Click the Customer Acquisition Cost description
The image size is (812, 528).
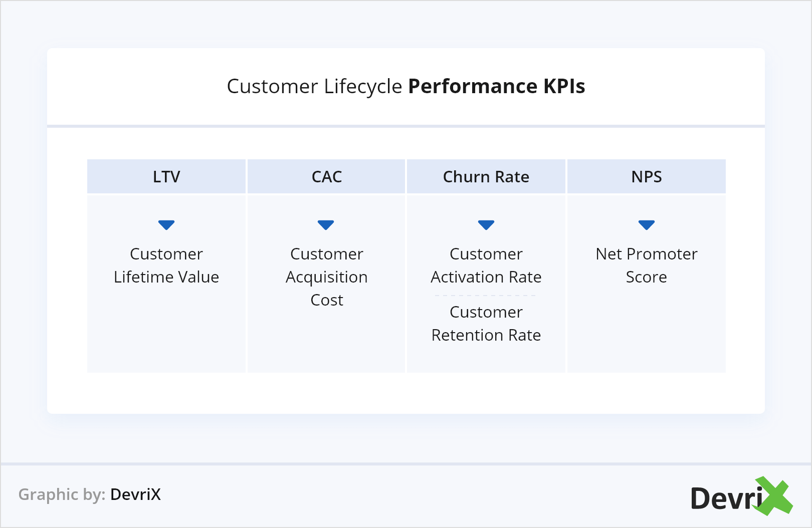point(327,277)
